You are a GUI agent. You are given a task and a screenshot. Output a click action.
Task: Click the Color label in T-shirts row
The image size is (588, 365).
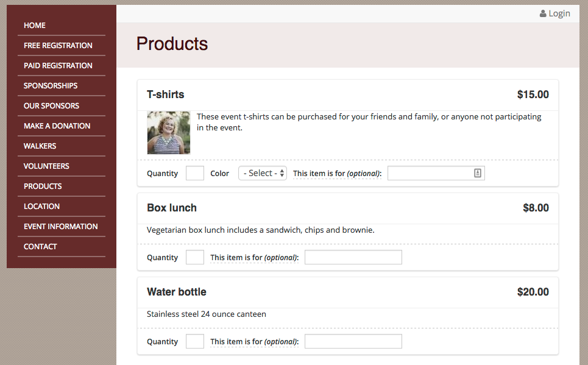[x=220, y=174]
